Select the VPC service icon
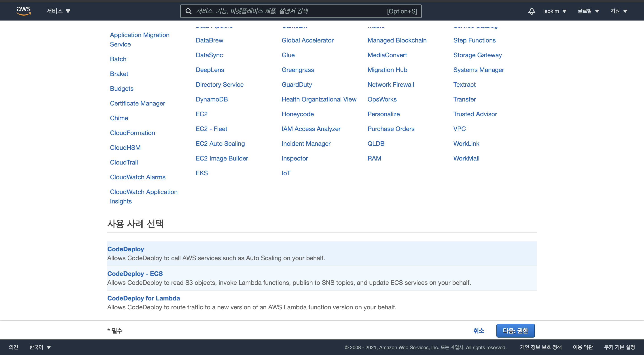 coord(460,129)
